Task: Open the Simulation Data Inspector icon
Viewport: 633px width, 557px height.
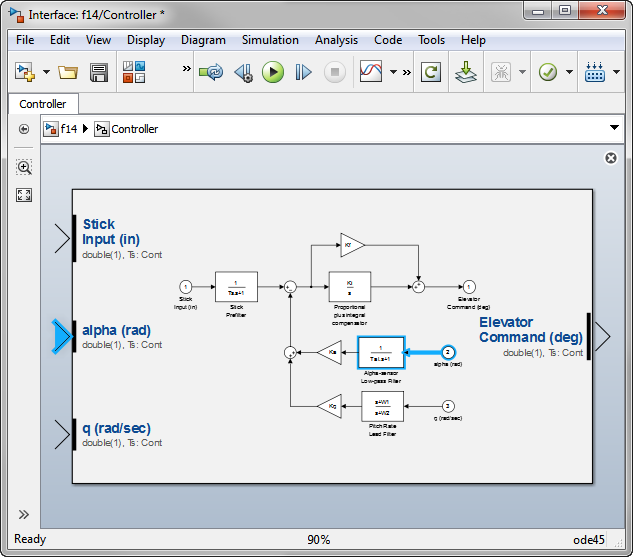Action: [371, 72]
